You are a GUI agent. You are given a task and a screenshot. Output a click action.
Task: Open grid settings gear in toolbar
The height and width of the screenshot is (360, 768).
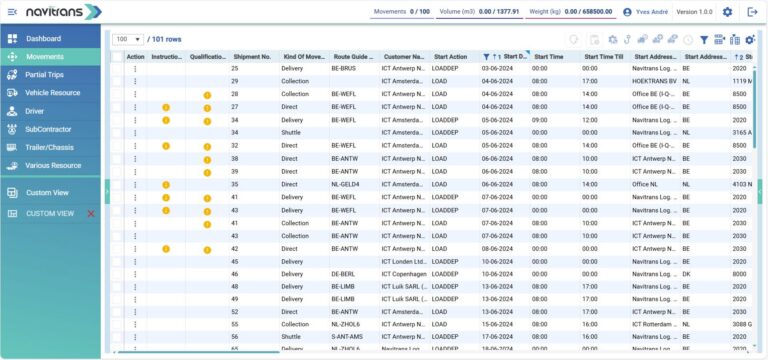click(750, 40)
